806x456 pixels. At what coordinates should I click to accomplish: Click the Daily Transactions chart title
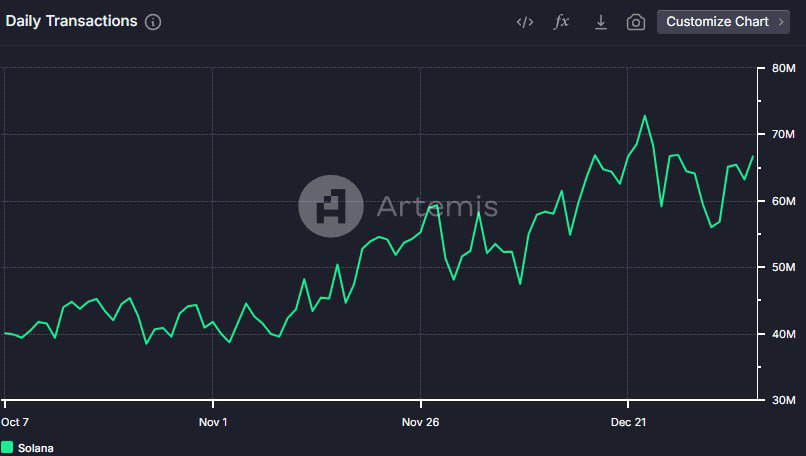pos(71,21)
